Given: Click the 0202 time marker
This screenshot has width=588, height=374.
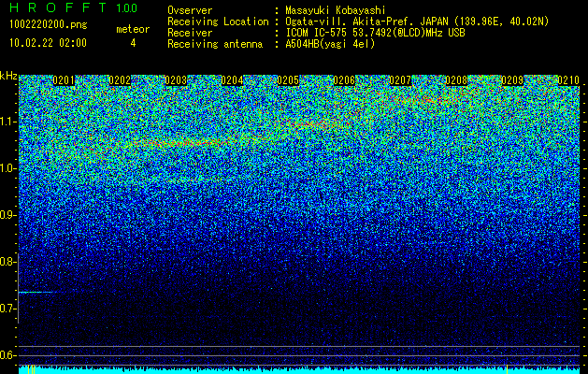Looking at the screenshot, I should point(120,80).
